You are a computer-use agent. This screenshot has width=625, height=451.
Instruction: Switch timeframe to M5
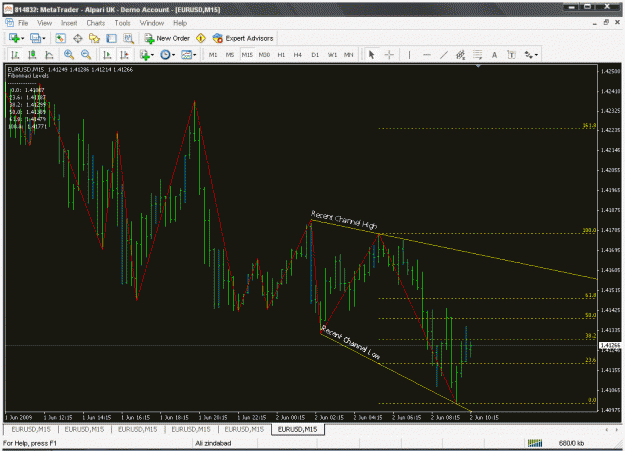point(230,55)
